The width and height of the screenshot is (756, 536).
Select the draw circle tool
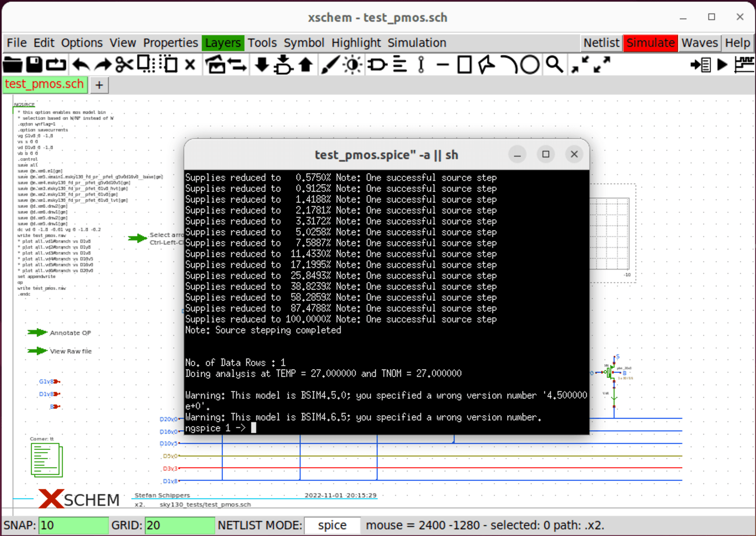tap(530, 65)
